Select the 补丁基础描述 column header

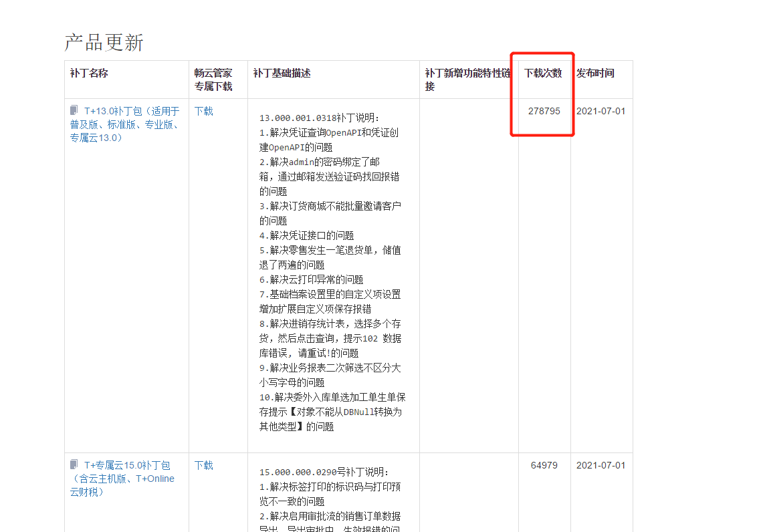click(x=282, y=73)
